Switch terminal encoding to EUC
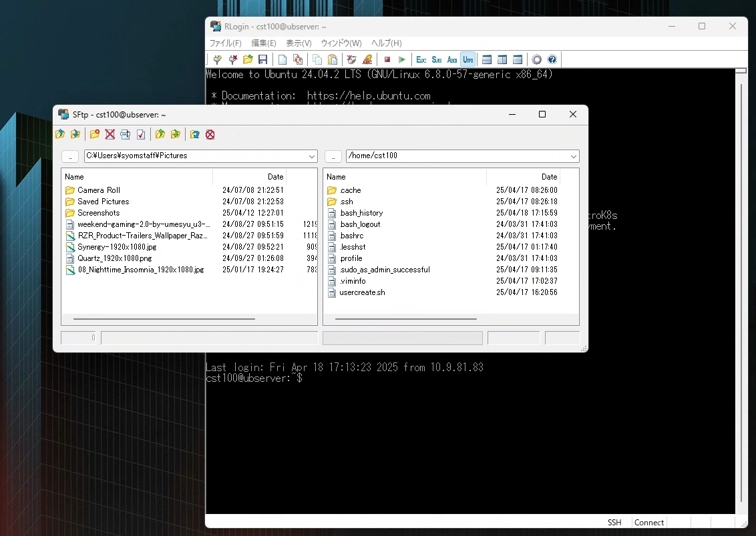 tap(421, 59)
